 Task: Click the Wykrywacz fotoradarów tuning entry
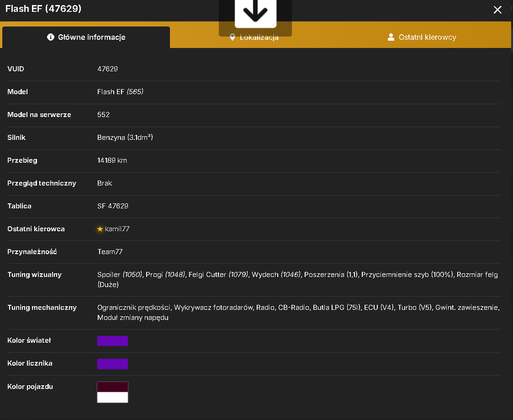(x=213, y=308)
